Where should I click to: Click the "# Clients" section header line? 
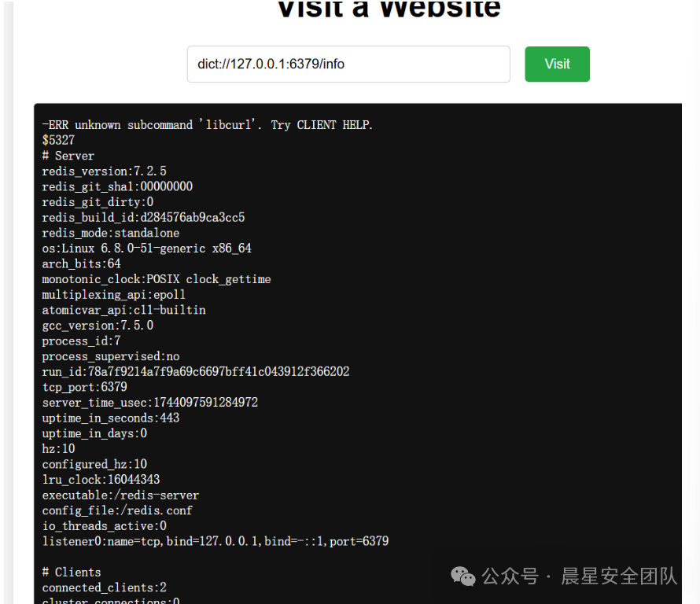(72, 572)
